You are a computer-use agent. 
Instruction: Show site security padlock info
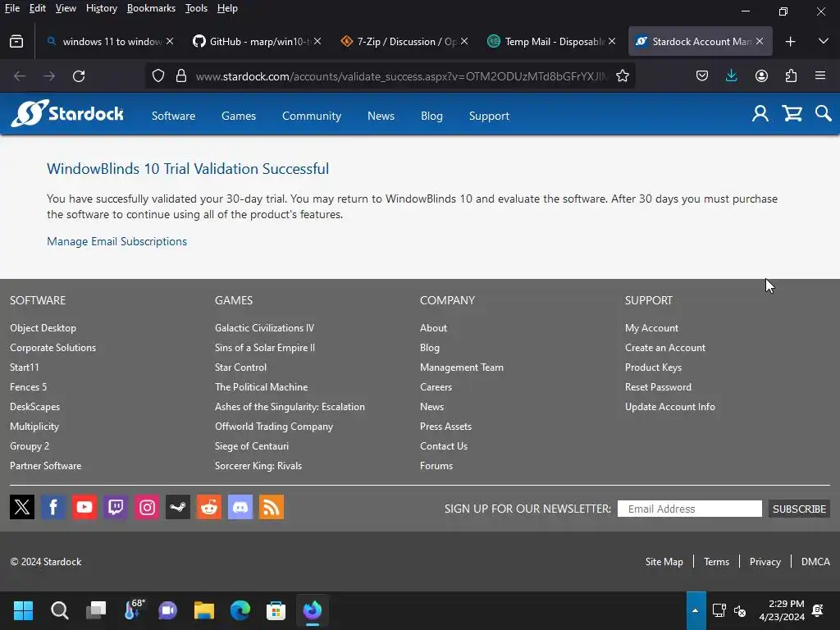coord(181,76)
